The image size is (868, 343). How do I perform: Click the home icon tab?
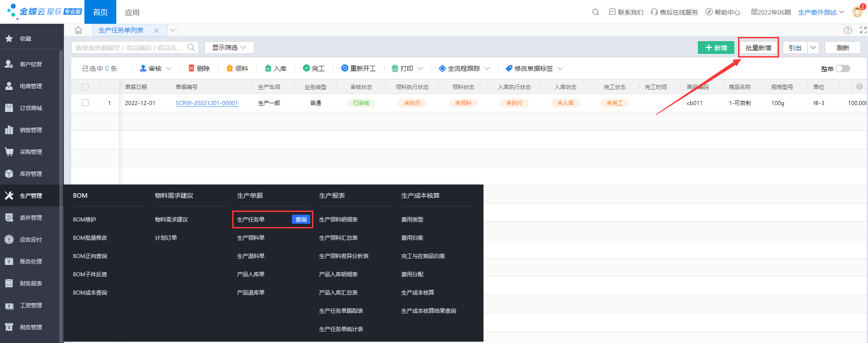[x=78, y=30]
